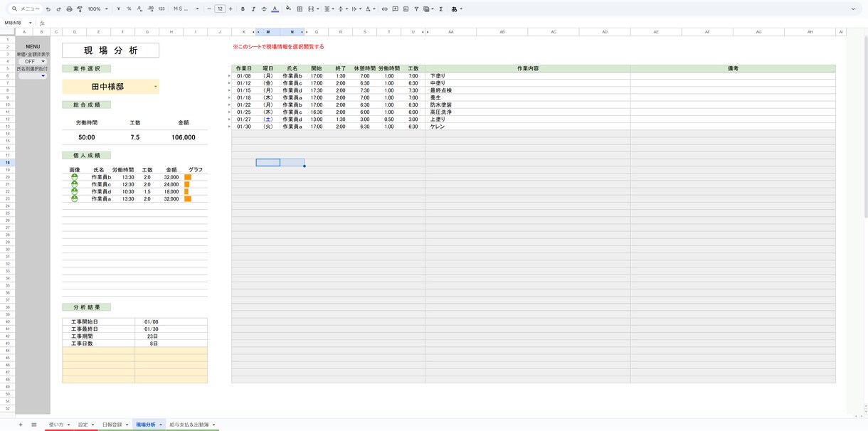Add a new sheet with the plus icon
Viewport: 868px width, 431px height.
point(21,425)
